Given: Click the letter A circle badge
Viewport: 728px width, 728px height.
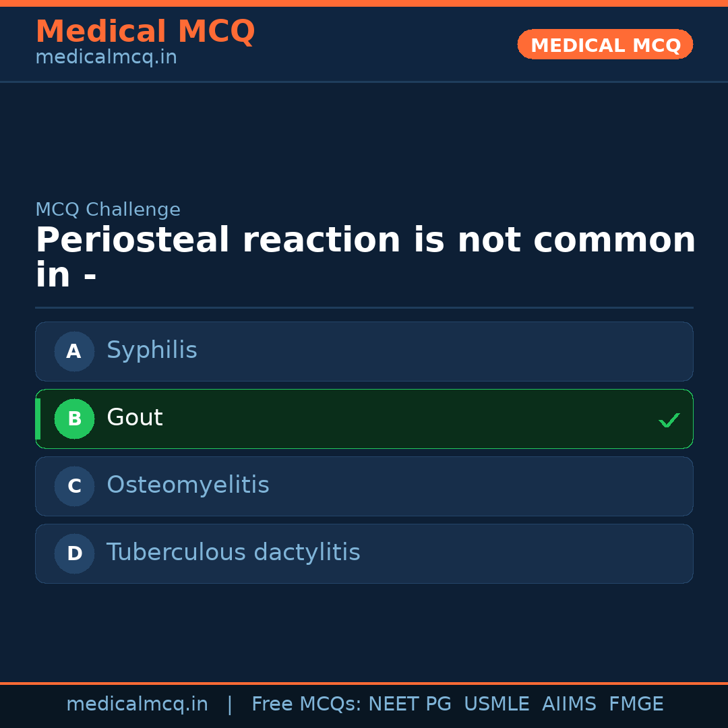Looking at the screenshot, I should 74,351.
